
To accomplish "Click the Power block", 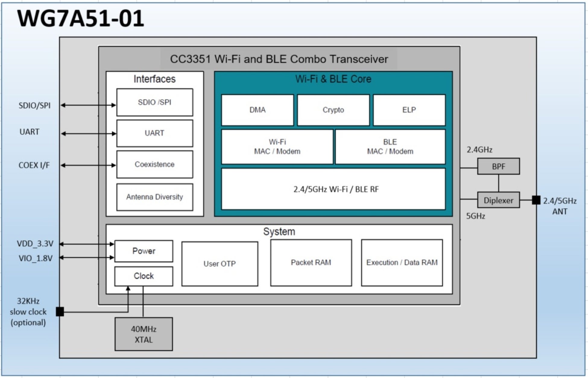I will click(x=144, y=251).
